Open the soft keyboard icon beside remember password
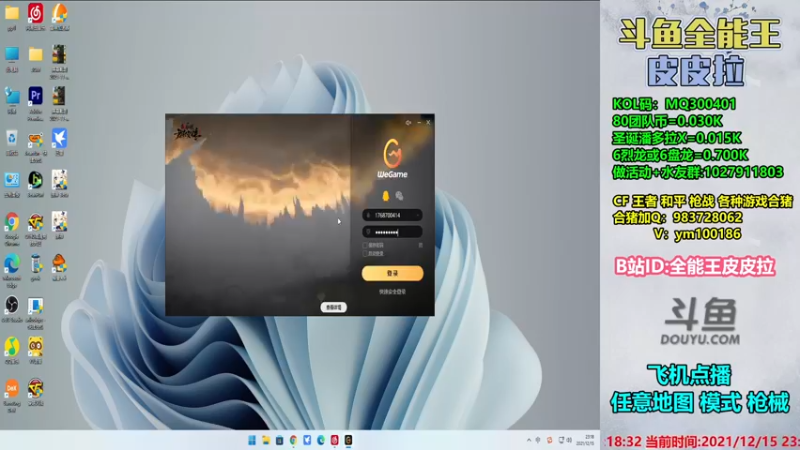This screenshot has height=450, width=800. pos(420,245)
